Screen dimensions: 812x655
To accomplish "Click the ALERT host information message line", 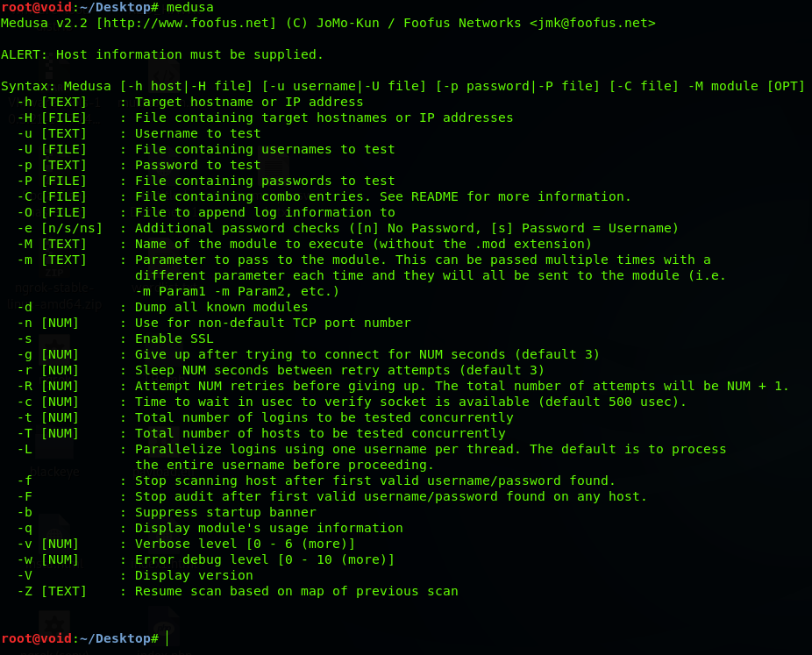I will 162,55.
